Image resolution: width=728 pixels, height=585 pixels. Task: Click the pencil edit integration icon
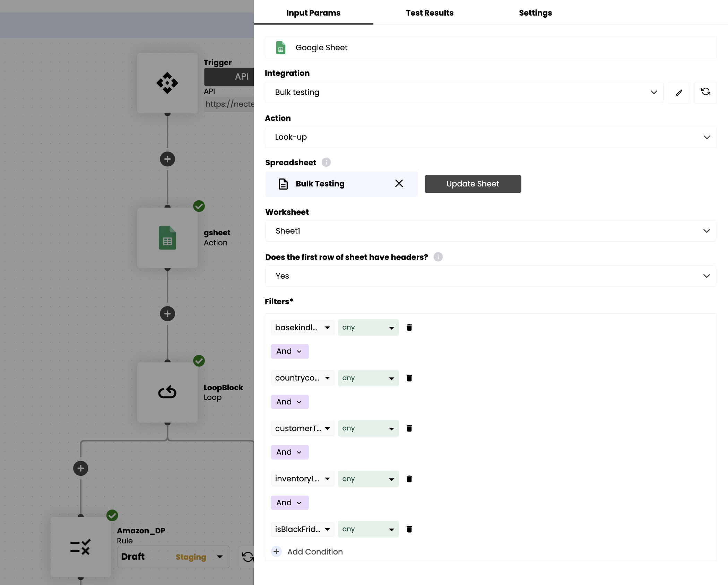point(679,93)
